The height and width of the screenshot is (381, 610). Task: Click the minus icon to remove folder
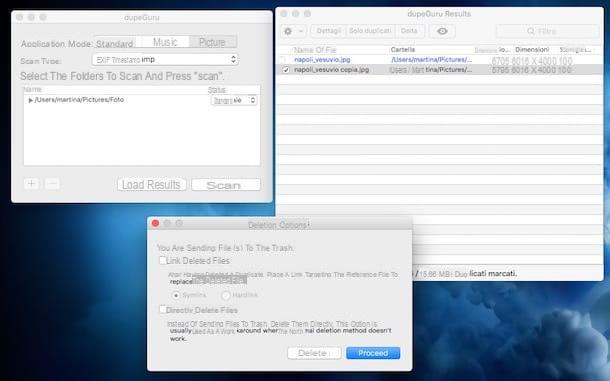[52, 184]
